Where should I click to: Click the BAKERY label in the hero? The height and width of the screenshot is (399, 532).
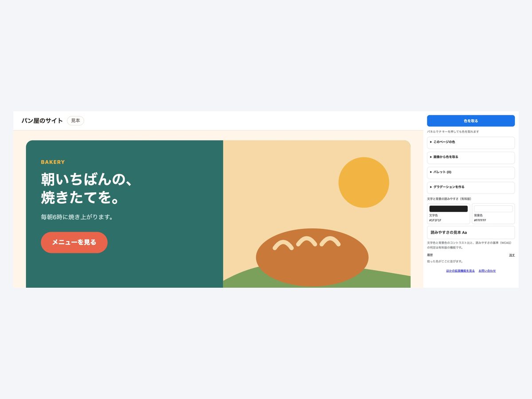click(x=53, y=162)
